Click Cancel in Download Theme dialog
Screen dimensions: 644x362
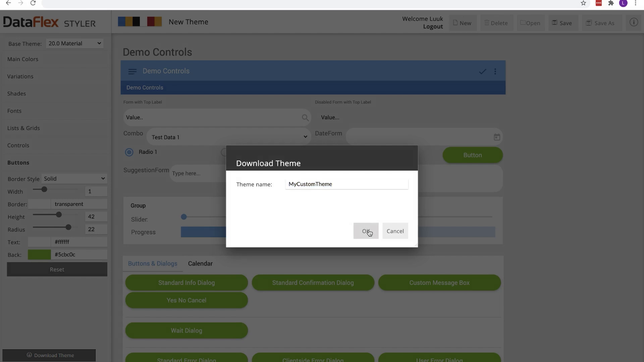pyautogui.click(x=395, y=231)
